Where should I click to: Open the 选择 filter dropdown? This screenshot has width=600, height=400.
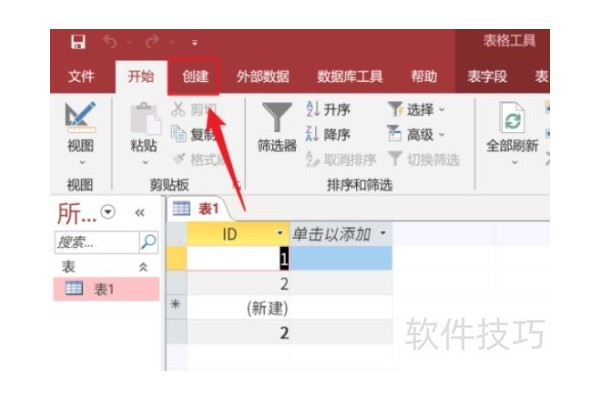pyautogui.click(x=416, y=109)
